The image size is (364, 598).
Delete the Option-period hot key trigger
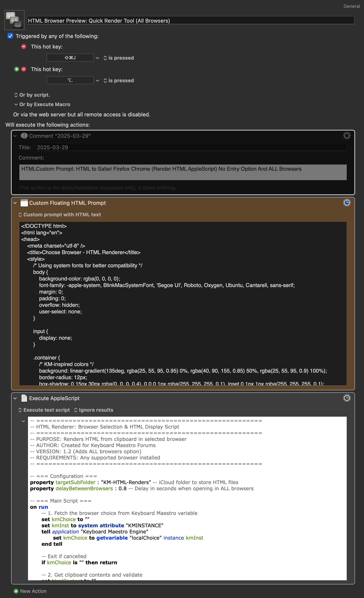pyautogui.click(x=23, y=69)
